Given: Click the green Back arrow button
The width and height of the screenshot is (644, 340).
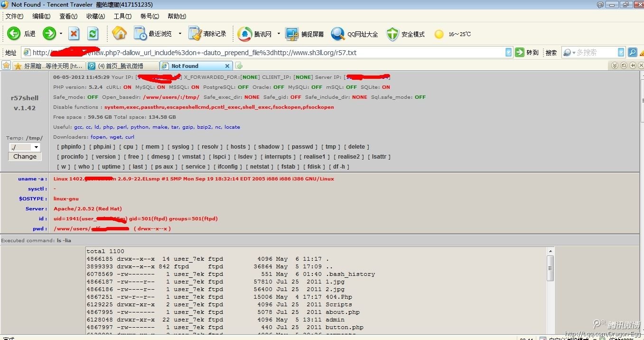Looking at the screenshot, I should tap(14, 34).
